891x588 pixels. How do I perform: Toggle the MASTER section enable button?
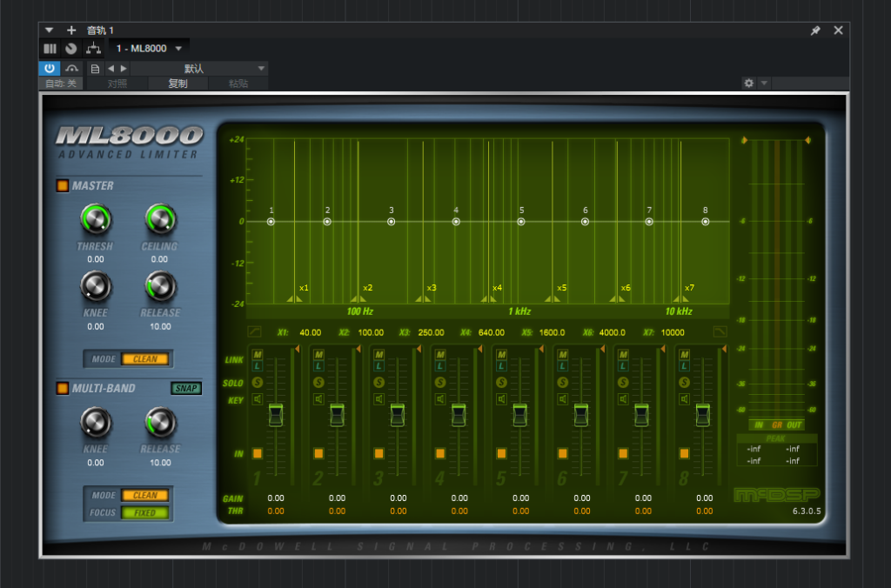tap(62, 186)
